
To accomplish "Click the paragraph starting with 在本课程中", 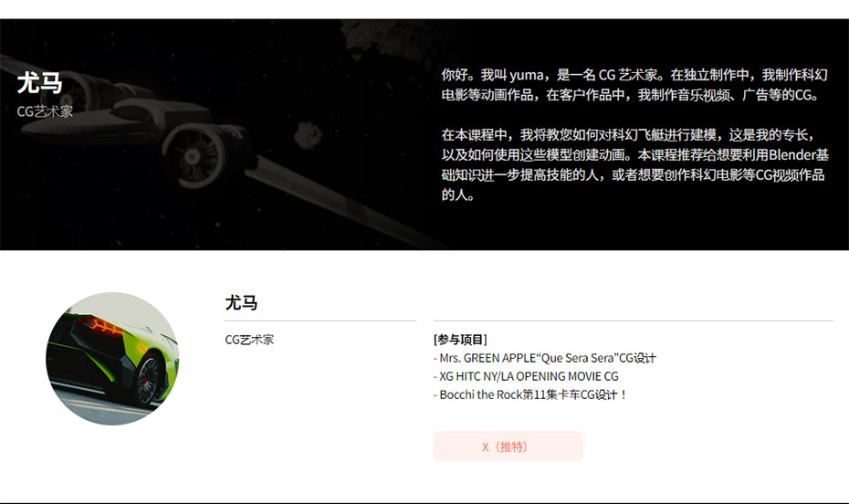I will coord(634,164).
